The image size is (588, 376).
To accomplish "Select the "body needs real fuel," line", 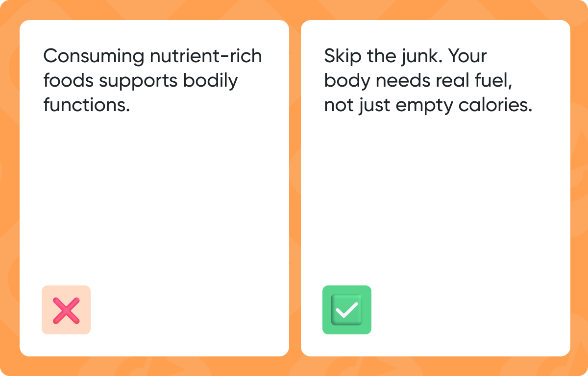I will 418,80.
